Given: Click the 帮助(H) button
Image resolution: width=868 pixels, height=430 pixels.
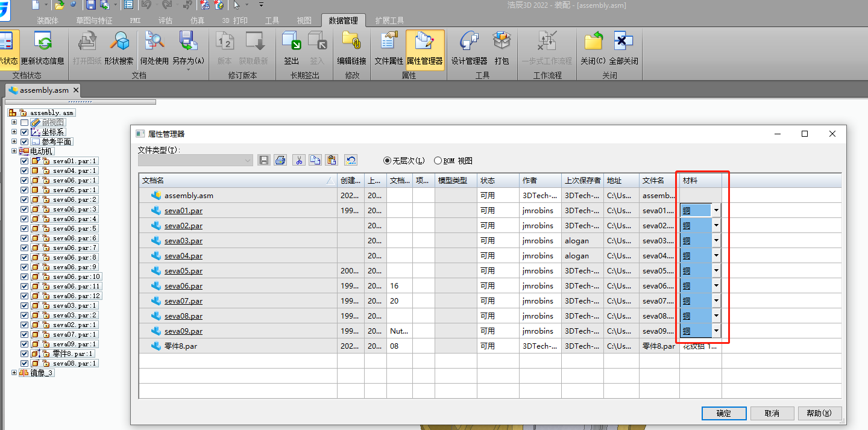Looking at the screenshot, I should 819,413.
